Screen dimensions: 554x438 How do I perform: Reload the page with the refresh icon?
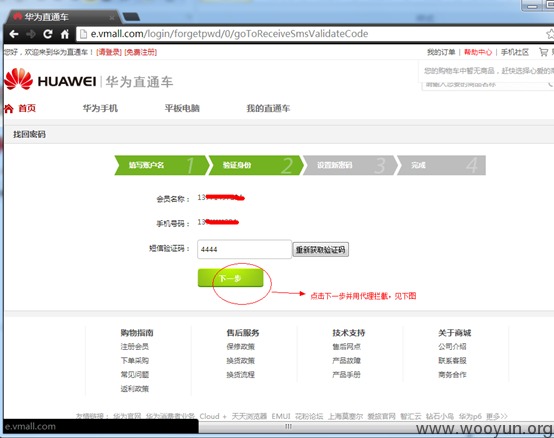point(48,34)
